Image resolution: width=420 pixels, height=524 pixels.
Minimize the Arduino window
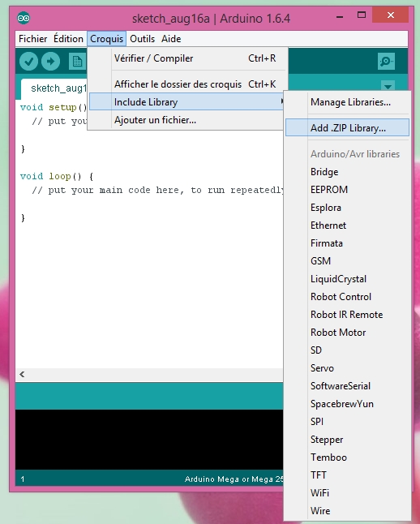point(340,16)
